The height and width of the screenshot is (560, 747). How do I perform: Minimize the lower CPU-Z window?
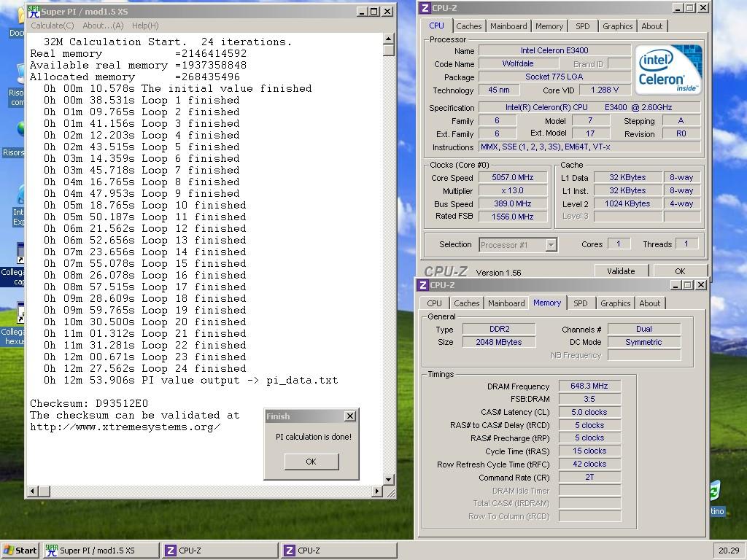click(x=676, y=285)
